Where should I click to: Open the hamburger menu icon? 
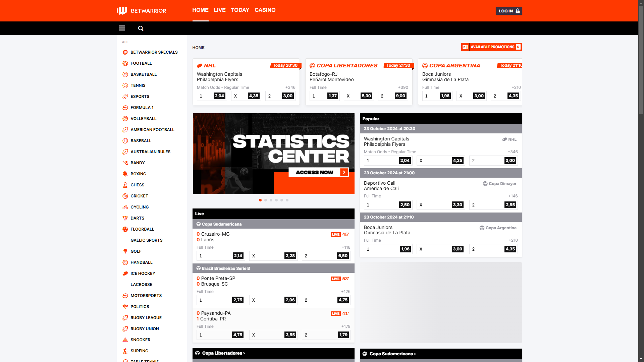(122, 28)
